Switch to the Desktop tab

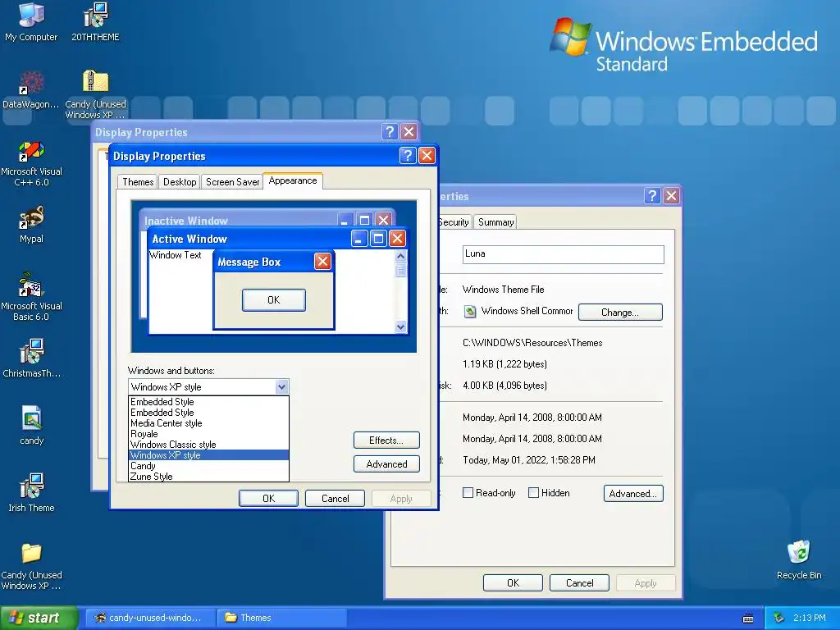point(180,182)
